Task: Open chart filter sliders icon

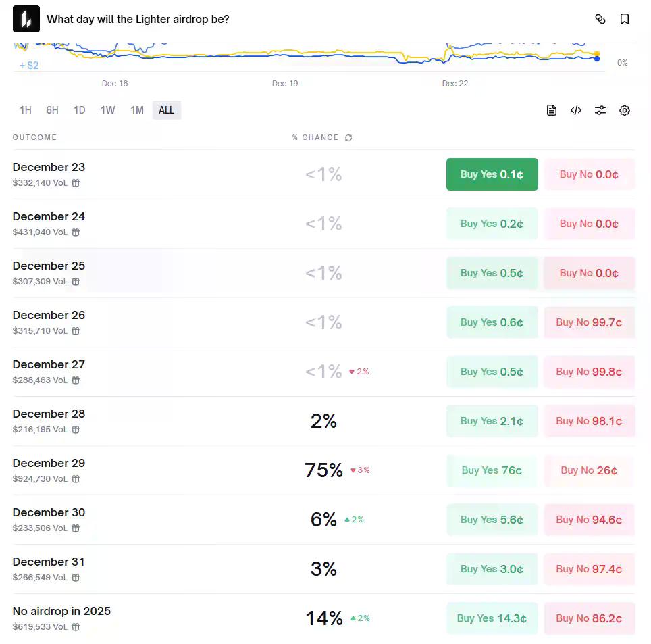Action: click(600, 110)
